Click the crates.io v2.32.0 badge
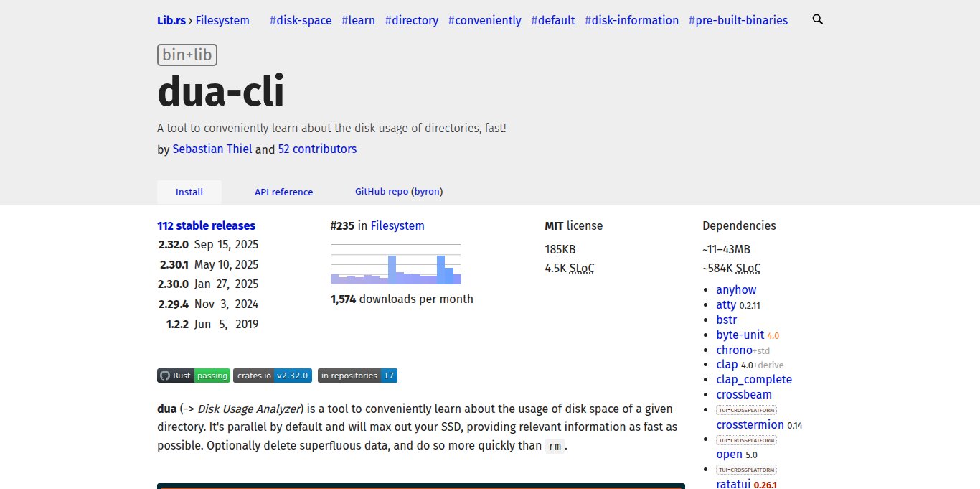 click(272, 376)
